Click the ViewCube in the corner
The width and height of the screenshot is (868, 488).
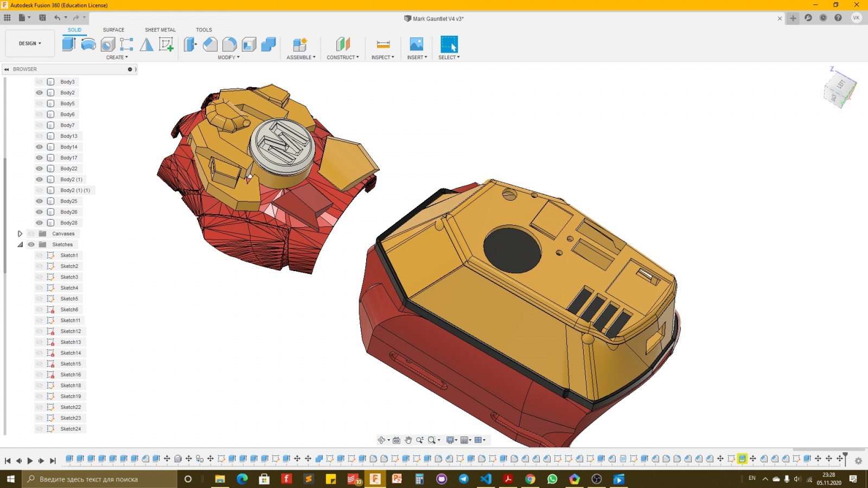tap(840, 90)
